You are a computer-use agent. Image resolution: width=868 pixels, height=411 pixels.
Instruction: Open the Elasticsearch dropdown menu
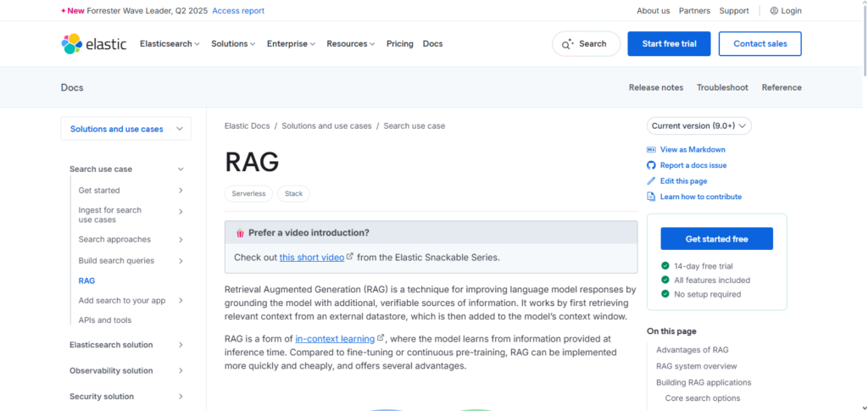coord(170,44)
